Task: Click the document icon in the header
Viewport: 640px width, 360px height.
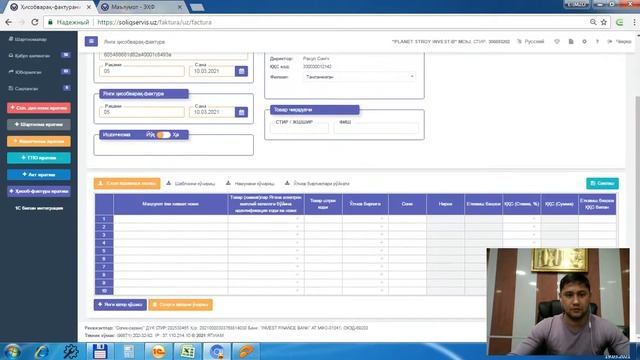Action: 571,42
